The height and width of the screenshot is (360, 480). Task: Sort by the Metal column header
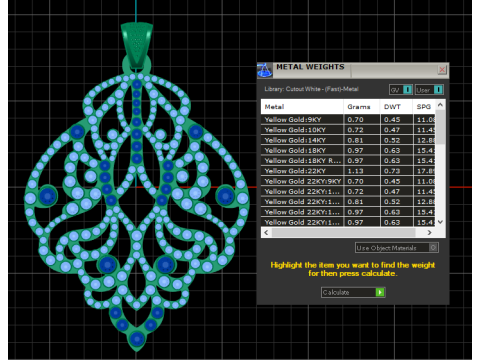302,107
